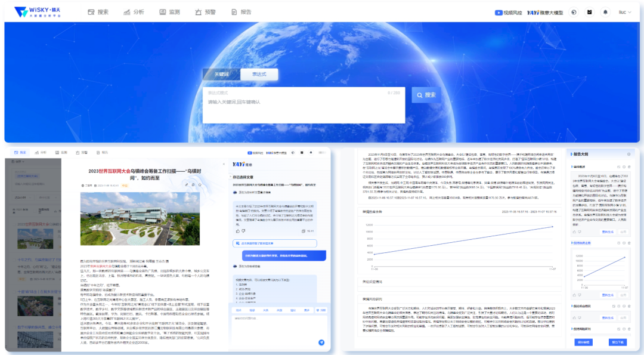
Task: Click the black square icon beside the bell
Action: tap(589, 12)
